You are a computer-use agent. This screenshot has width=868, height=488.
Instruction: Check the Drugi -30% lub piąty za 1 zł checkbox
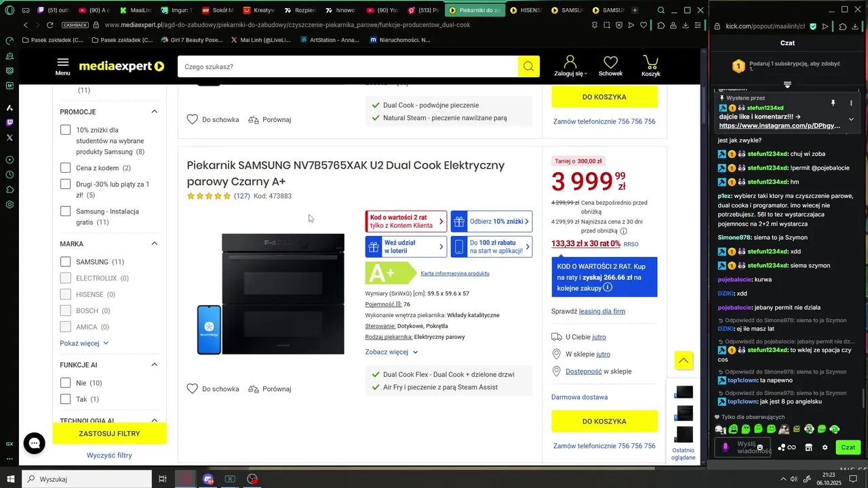65,184
